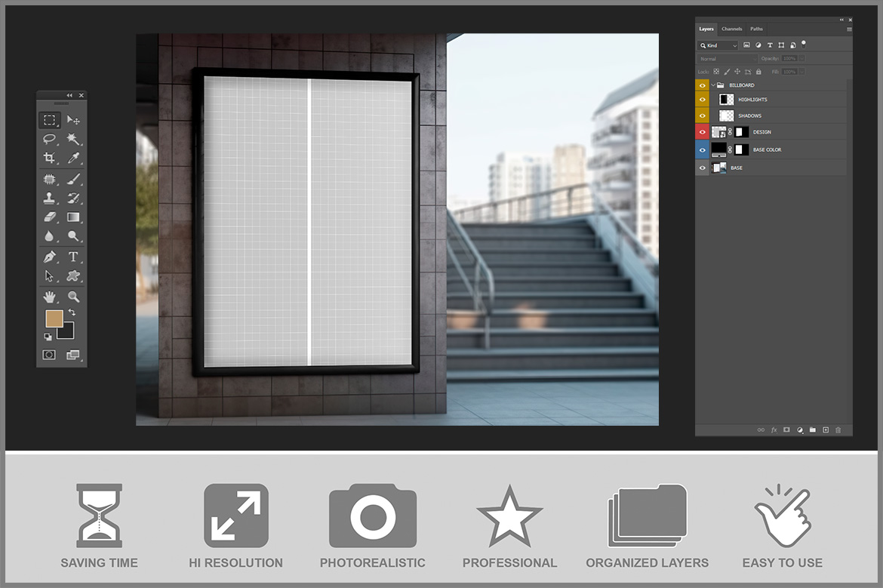Swap foreground and background colors

coord(72,312)
